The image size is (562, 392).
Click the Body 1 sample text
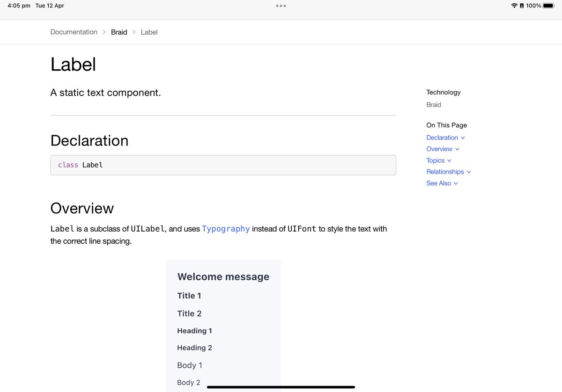(190, 365)
